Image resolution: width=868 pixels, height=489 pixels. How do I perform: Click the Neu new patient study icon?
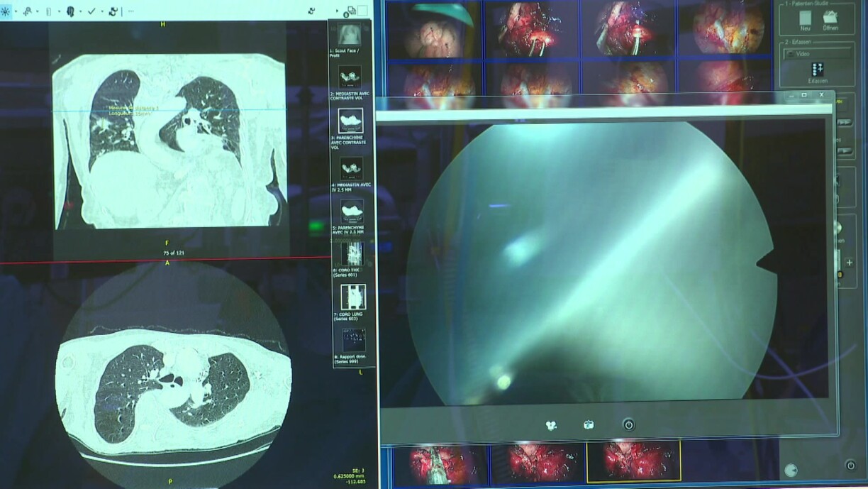[x=805, y=18]
